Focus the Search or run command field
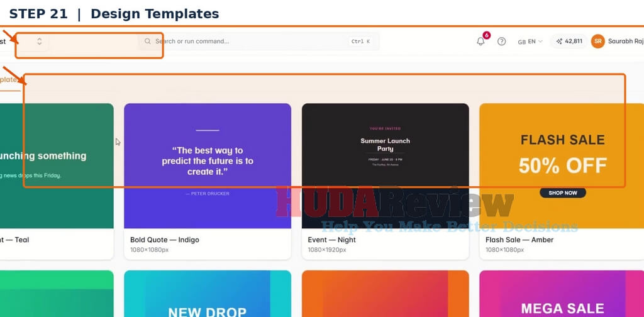644x317 pixels. point(258,41)
